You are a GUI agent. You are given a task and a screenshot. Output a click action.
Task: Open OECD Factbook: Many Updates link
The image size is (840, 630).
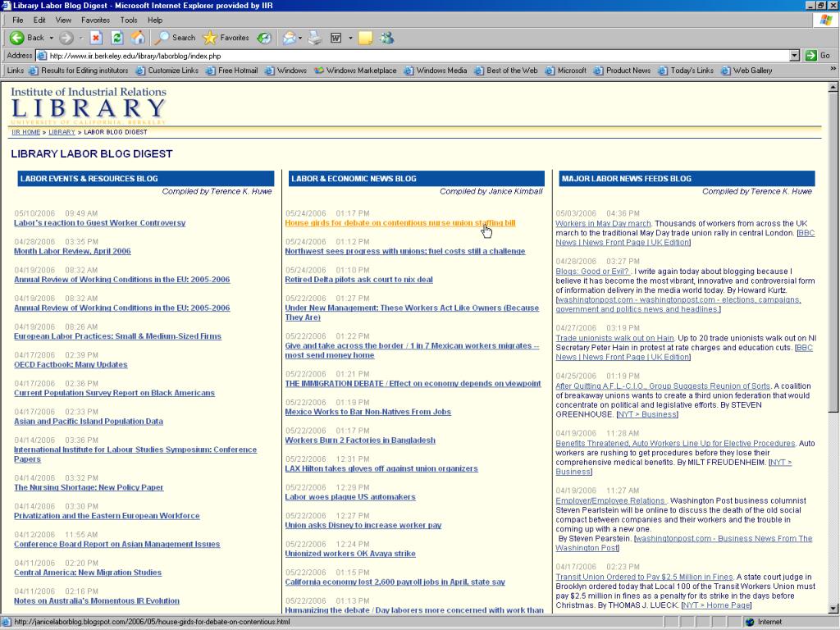coord(71,365)
